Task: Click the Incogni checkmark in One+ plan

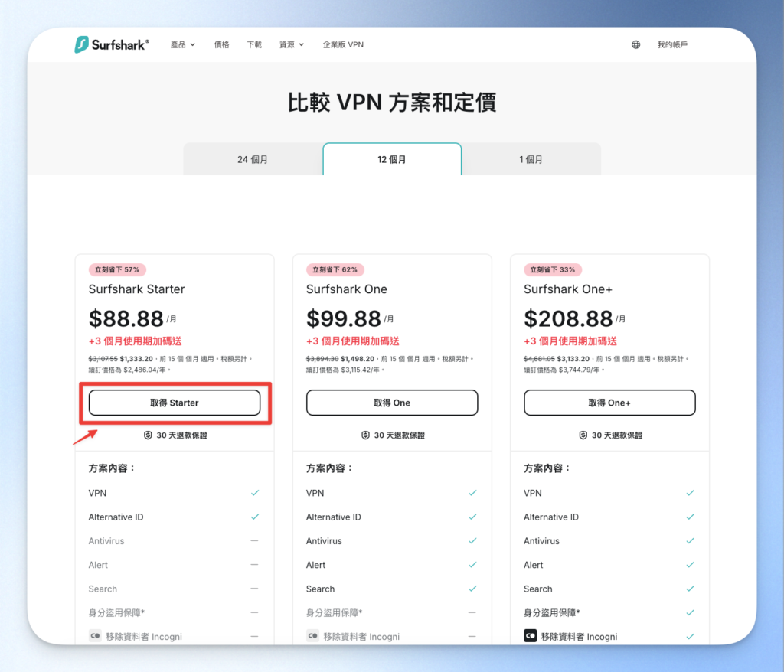Action: pos(690,637)
